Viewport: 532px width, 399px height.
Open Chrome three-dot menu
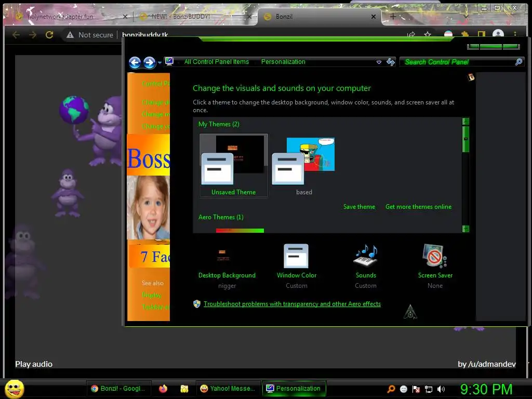[515, 34]
